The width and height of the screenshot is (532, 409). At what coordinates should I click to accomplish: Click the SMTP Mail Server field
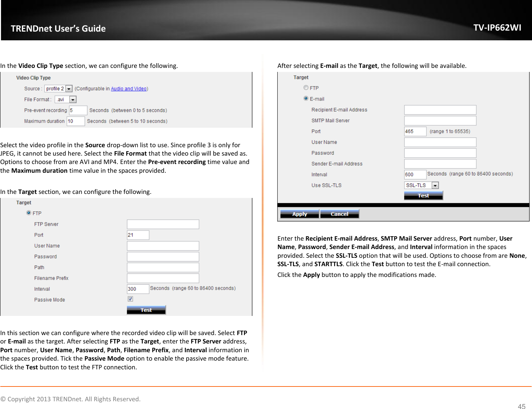click(x=440, y=121)
